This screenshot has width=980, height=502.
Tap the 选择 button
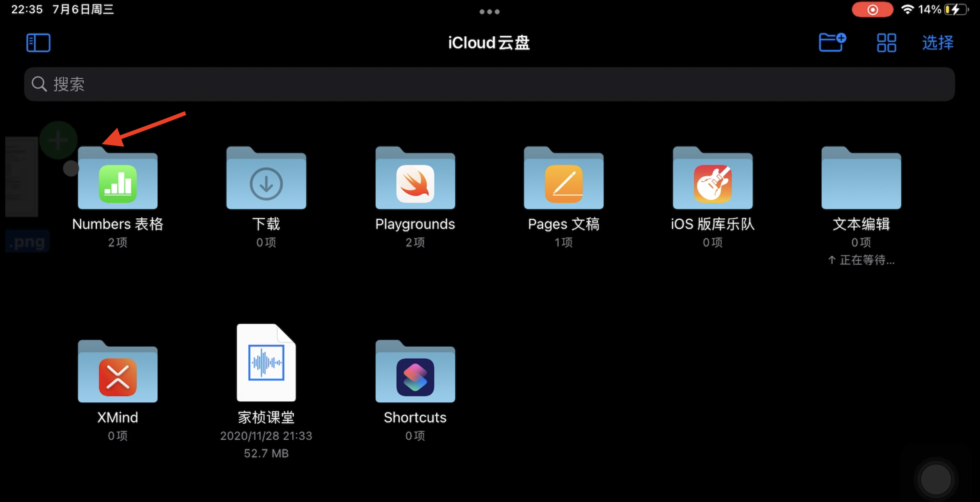click(x=937, y=43)
